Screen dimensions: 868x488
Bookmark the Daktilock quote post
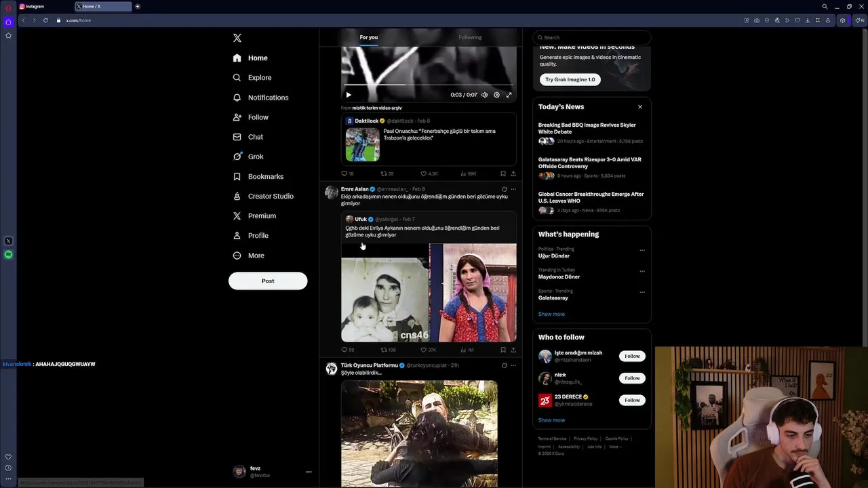click(x=502, y=174)
